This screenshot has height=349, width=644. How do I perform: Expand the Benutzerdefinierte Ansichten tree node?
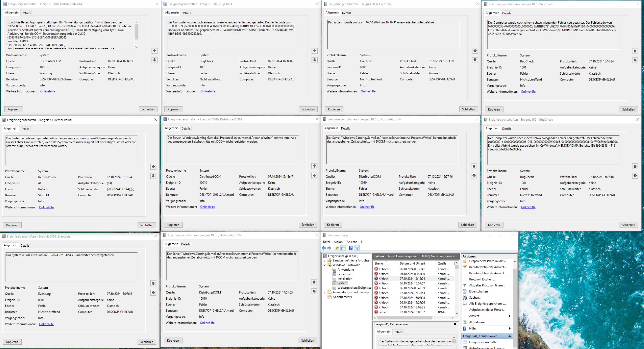point(325,261)
